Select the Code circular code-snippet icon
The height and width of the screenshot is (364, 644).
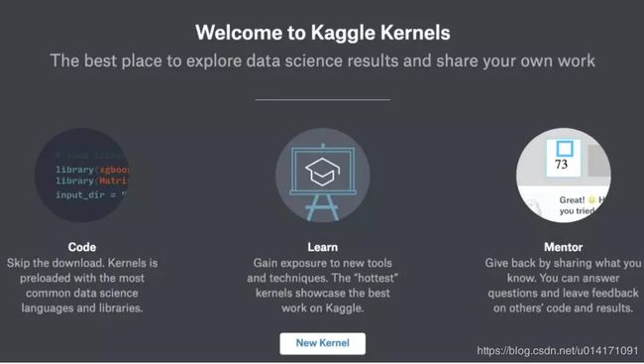pos(82,176)
